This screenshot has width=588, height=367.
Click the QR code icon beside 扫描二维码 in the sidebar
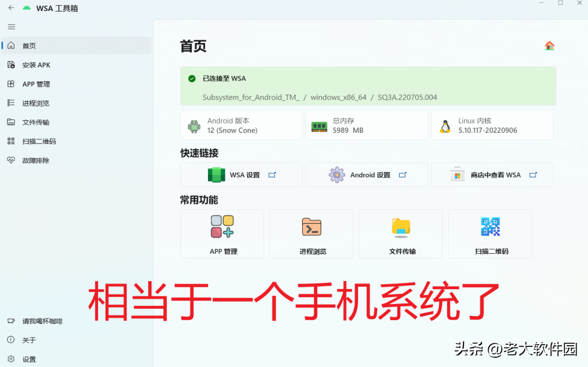point(11,141)
